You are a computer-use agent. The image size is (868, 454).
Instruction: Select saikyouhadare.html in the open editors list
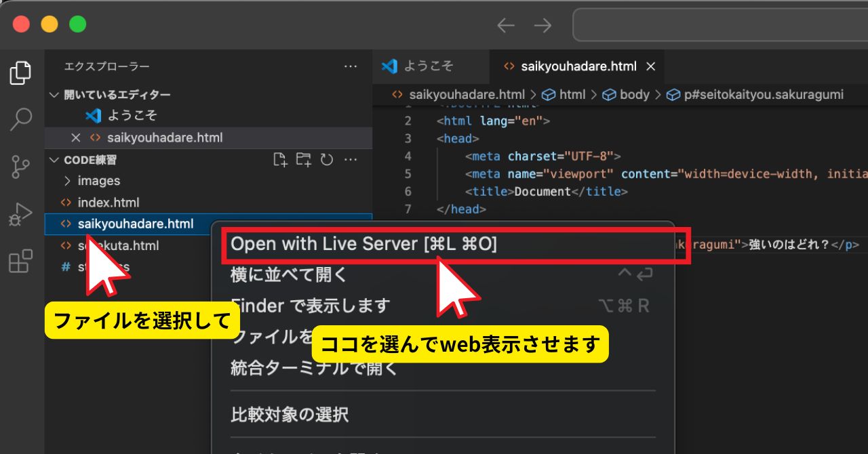pyautogui.click(x=165, y=138)
